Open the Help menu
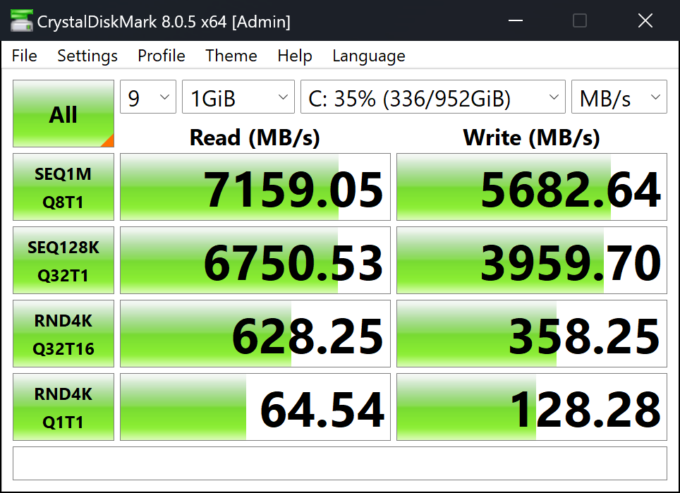 (295, 56)
